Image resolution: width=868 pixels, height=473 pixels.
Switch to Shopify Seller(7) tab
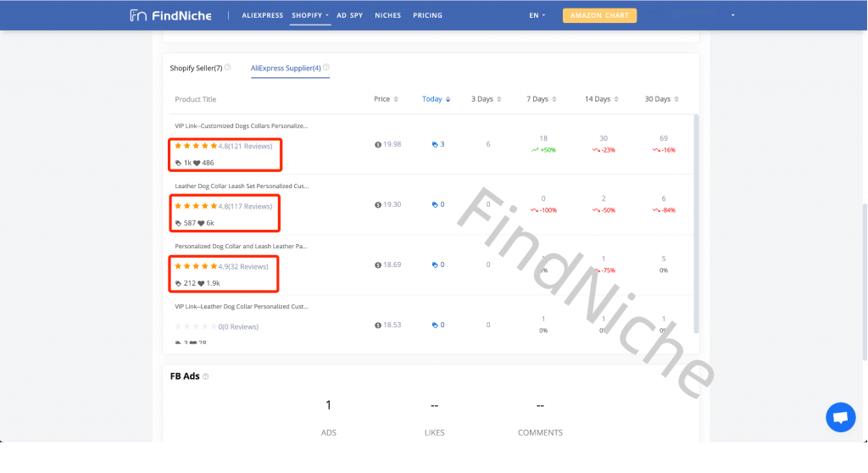[x=196, y=68]
